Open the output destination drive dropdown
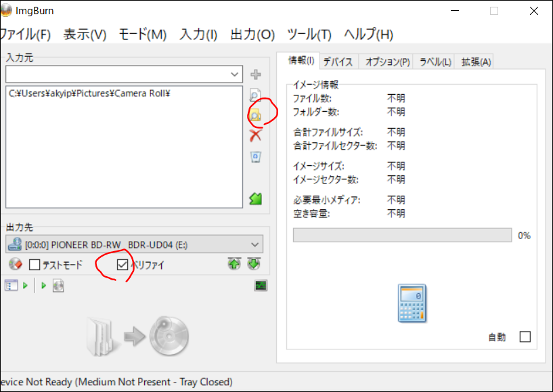The image size is (553, 392). pyautogui.click(x=255, y=244)
